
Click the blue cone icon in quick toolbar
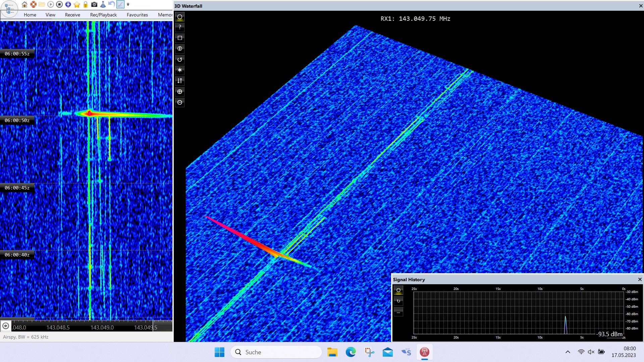click(103, 4)
